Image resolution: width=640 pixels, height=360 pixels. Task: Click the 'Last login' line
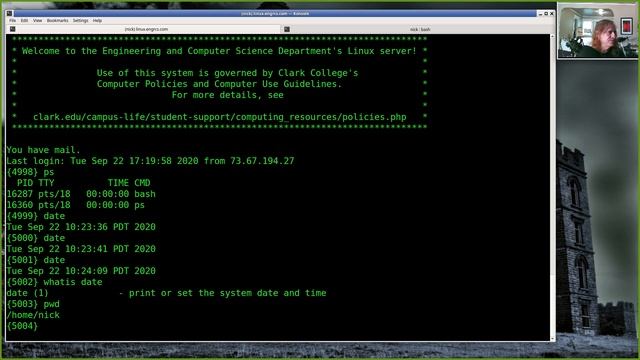click(x=150, y=161)
